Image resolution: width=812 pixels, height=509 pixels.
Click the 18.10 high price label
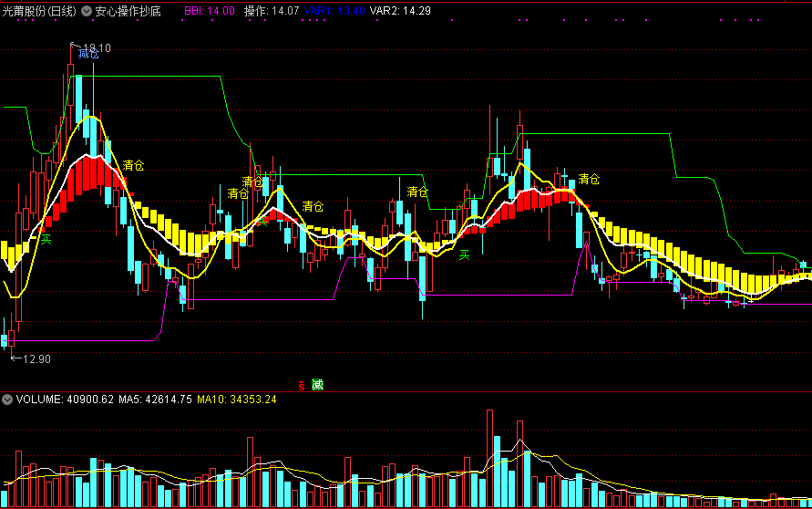(x=97, y=48)
